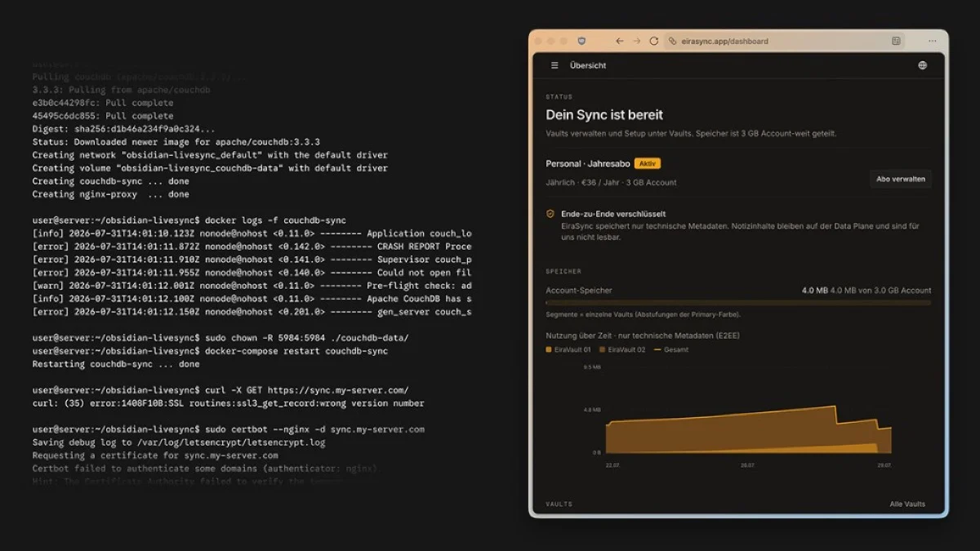Toggle EiraVault 02 legend swatch
The image size is (980, 551).
603,349
